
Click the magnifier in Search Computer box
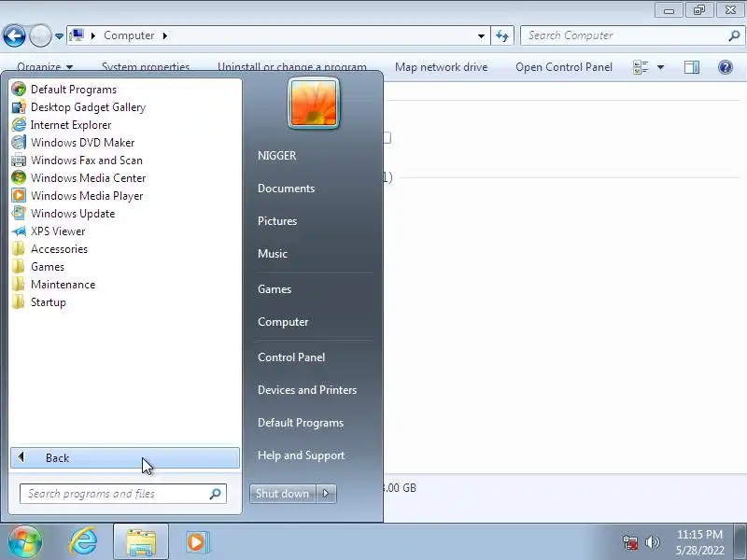tap(734, 35)
